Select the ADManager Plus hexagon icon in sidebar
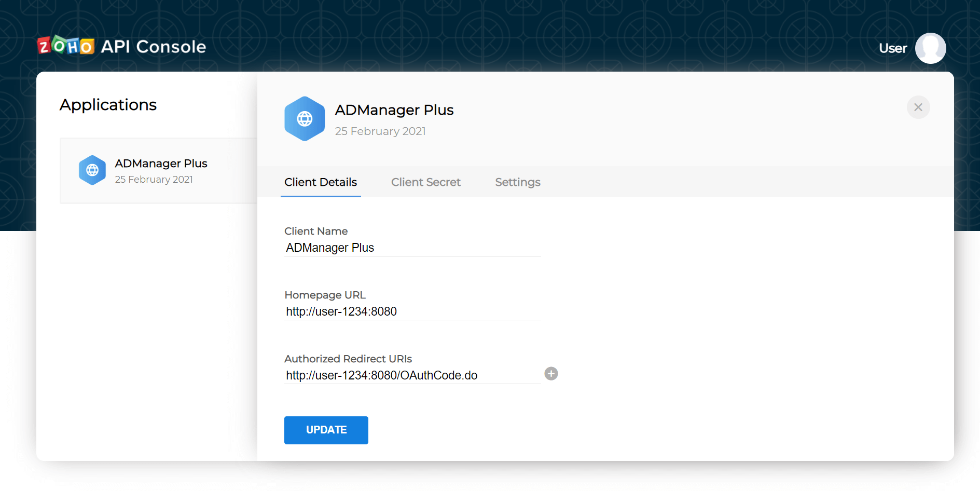Viewport: 980px width, 503px height. [92, 170]
